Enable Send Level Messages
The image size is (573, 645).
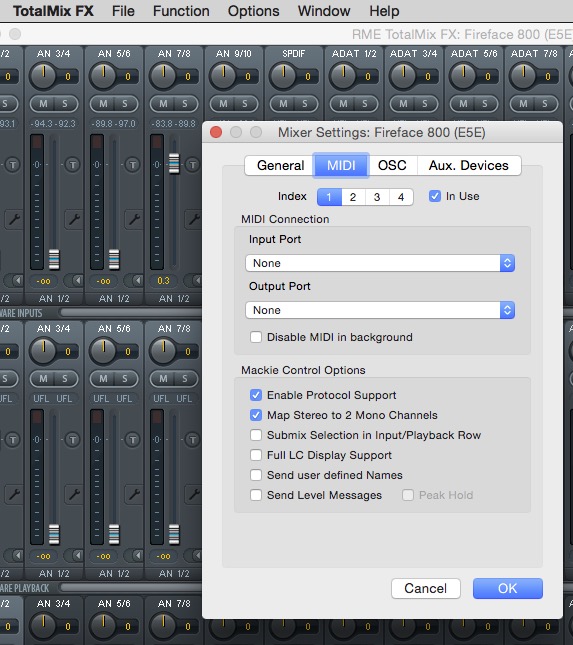click(256, 495)
